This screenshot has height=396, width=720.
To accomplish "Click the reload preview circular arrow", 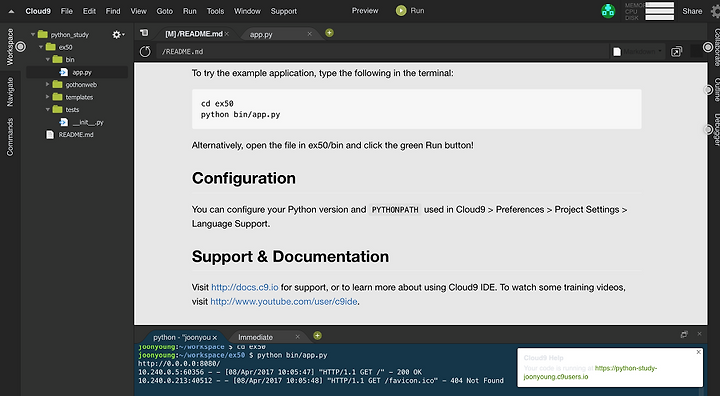I will [145, 51].
